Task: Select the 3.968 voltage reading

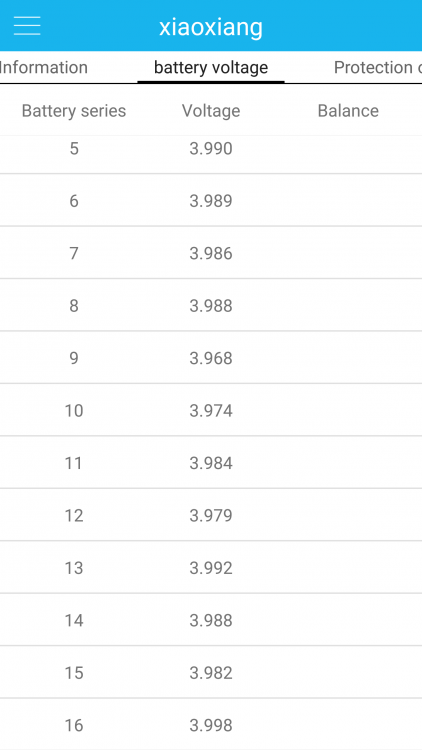Action: pyautogui.click(x=211, y=358)
